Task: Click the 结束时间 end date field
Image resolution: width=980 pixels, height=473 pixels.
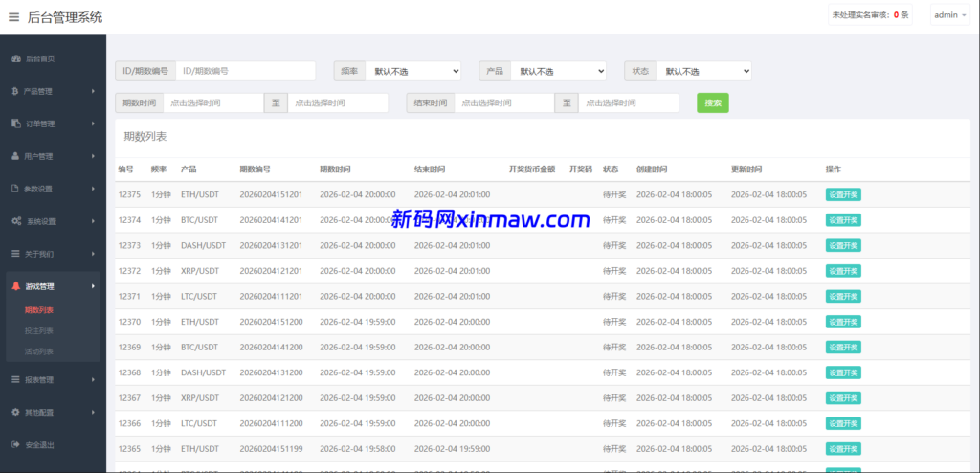Action: point(628,103)
